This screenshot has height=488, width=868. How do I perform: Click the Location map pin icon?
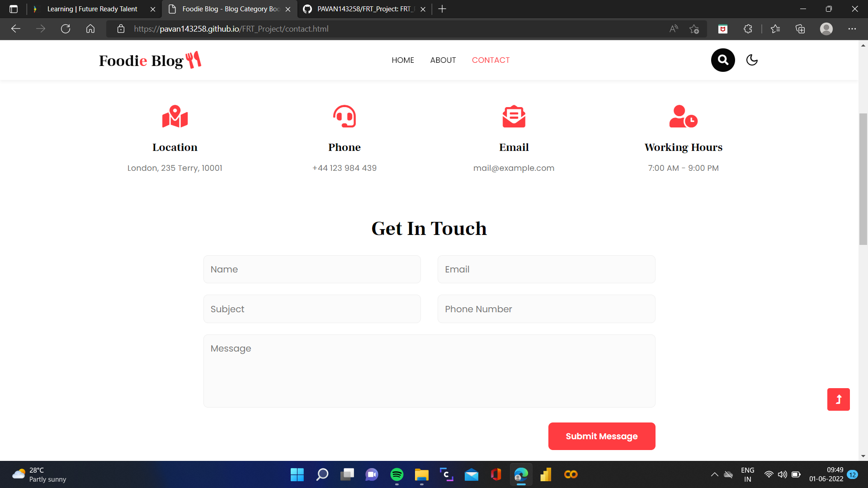[x=175, y=117]
